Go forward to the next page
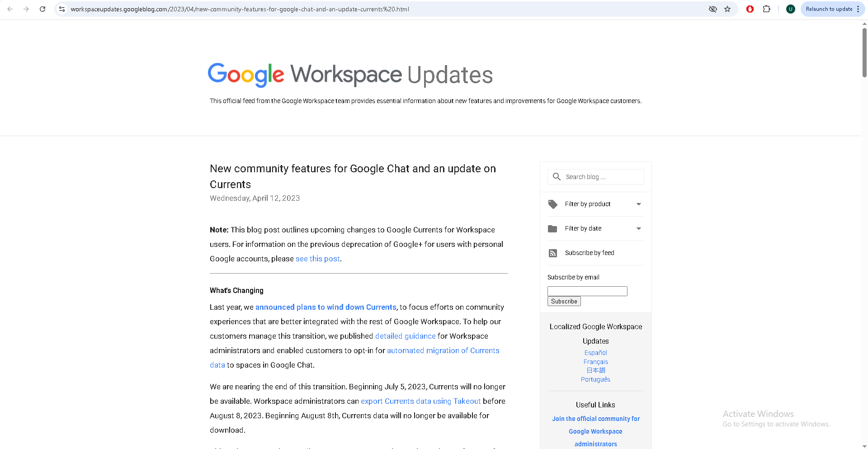868x449 pixels. (x=26, y=9)
